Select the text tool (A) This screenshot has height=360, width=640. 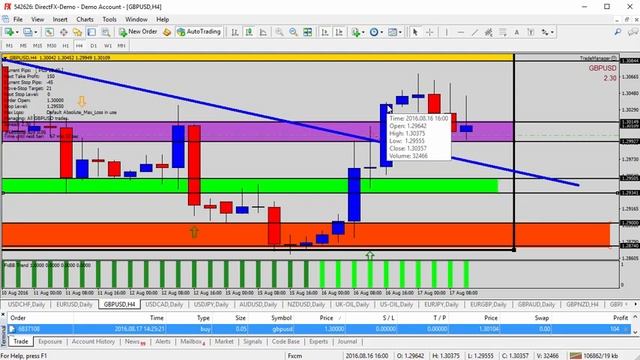click(x=516, y=32)
